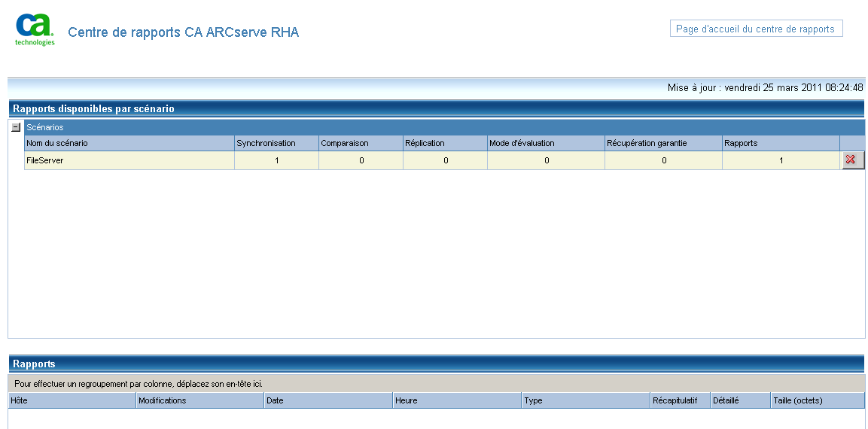
Task: Click the Mode d'évaluation column header
Action: coord(546,143)
